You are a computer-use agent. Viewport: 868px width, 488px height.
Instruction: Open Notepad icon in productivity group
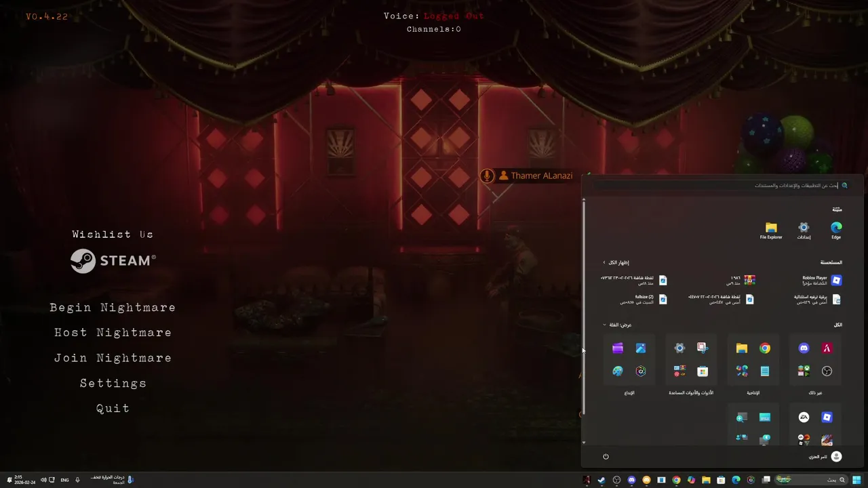point(765,371)
